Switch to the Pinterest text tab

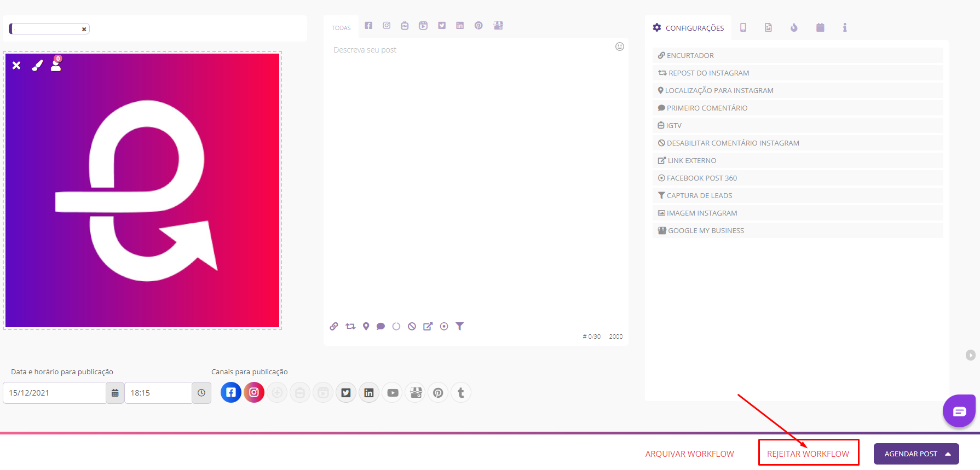(x=479, y=26)
